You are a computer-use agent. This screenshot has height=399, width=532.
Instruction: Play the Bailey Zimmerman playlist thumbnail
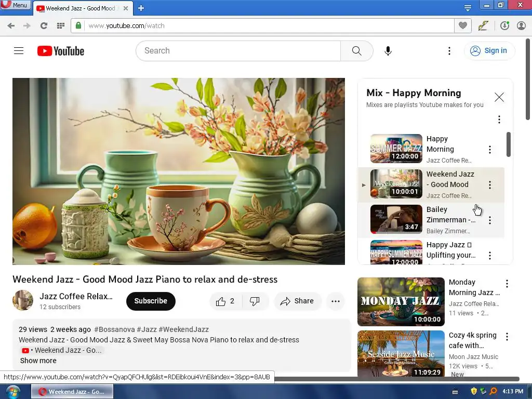tap(396, 219)
